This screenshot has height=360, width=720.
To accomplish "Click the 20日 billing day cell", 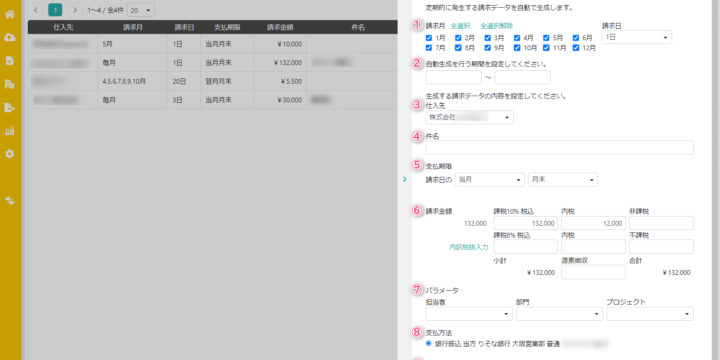I will [184, 81].
